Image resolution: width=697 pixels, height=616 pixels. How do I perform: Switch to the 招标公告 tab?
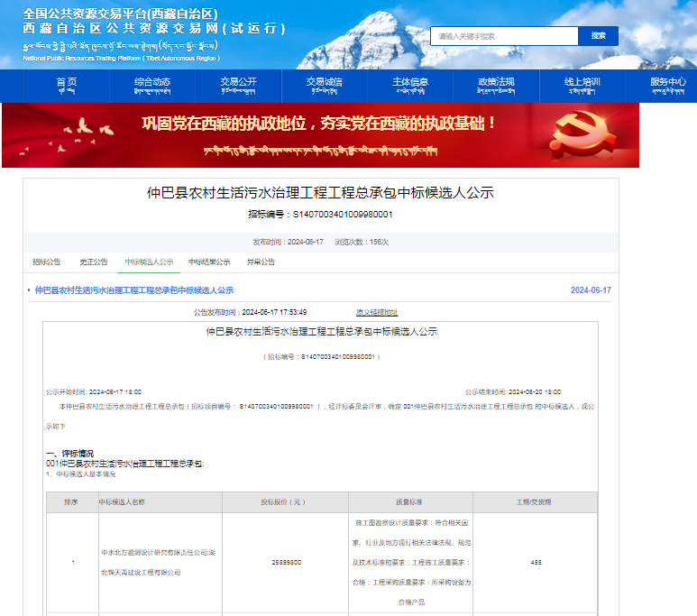click(x=47, y=262)
